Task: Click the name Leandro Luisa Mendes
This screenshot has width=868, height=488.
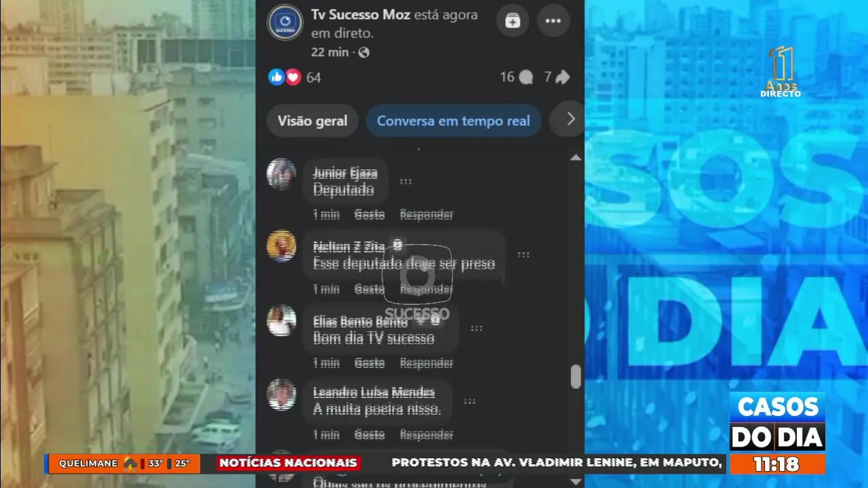Action: tap(374, 392)
